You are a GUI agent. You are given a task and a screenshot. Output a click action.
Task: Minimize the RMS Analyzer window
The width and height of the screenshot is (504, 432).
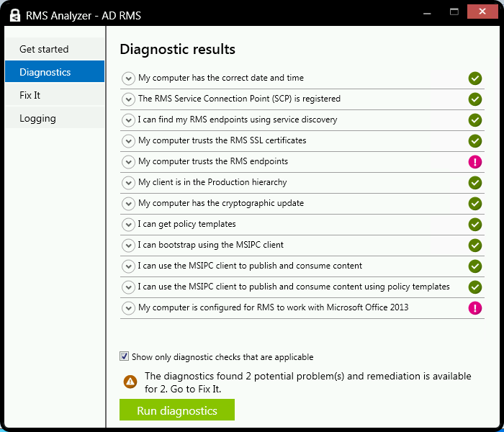pyautogui.click(x=426, y=12)
